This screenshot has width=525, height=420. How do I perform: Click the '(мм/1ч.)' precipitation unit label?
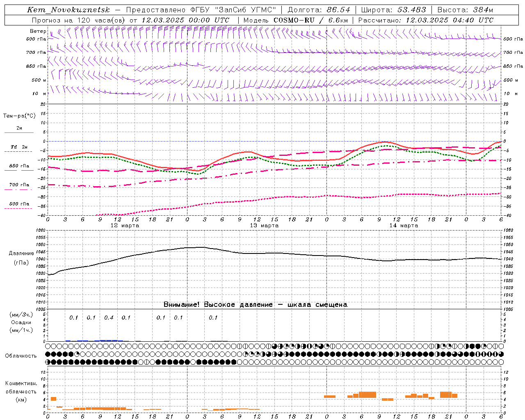21,330
